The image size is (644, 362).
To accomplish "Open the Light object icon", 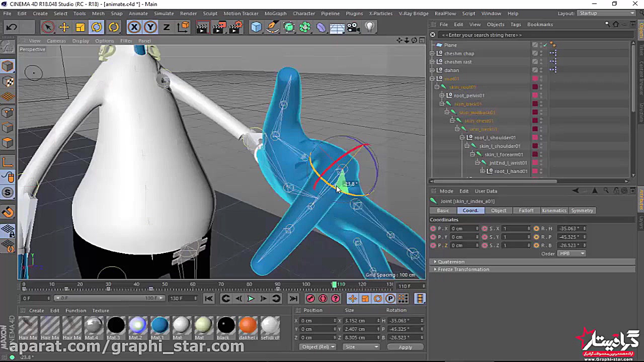I will pos(370,27).
